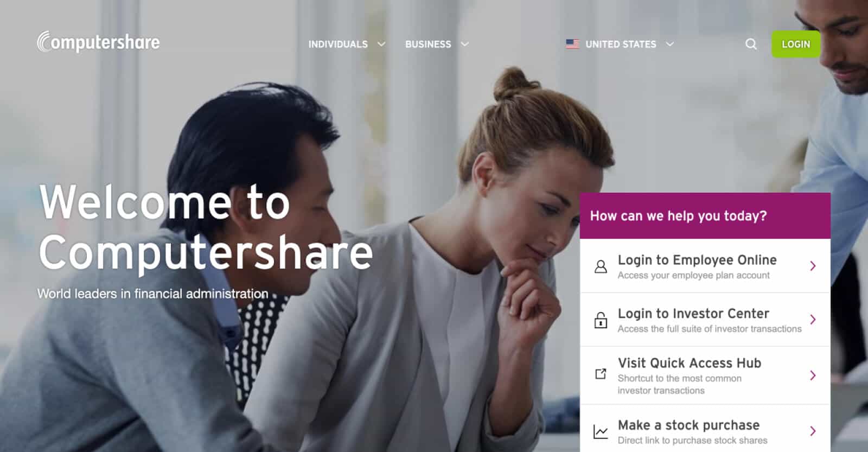Viewport: 868px width, 452px height.
Task: Click the arrow on Visit Quick Access Hub
Action: [813, 375]
